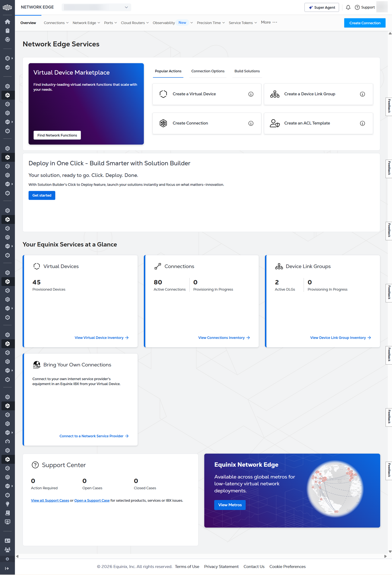392x575 pixels.
Task: Open View Connections Inventory
Action: point(224,338)
